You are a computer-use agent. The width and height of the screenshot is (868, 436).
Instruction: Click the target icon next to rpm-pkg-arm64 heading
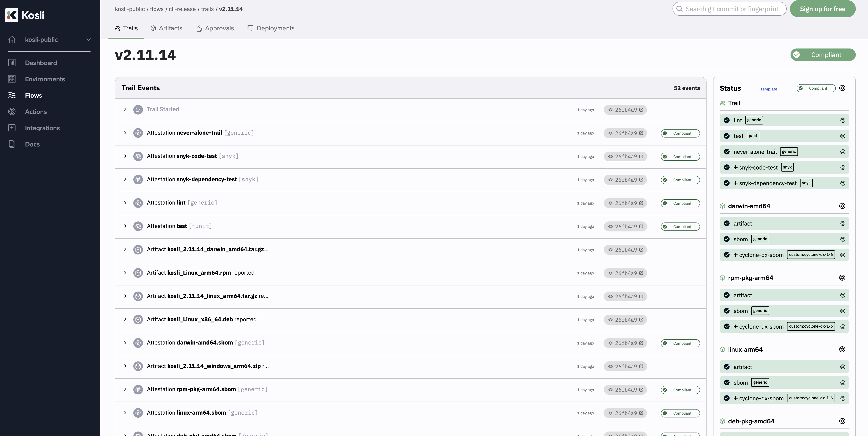(x=842, y=277)
